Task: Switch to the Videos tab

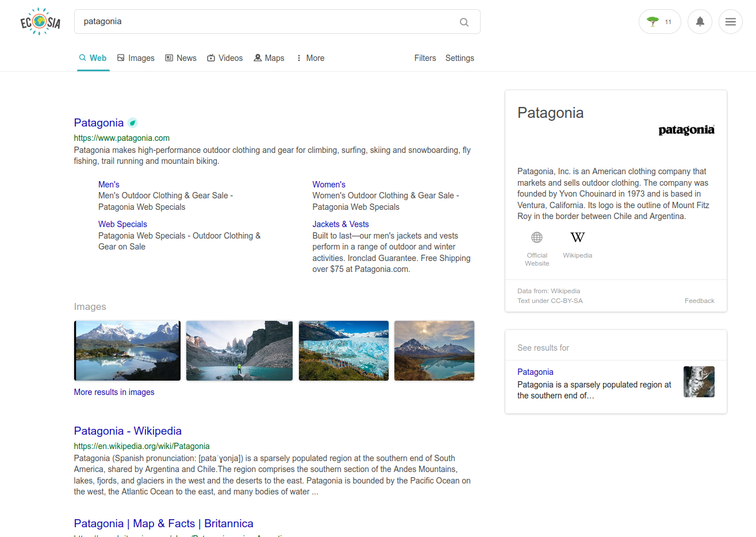Action: [225, 58]
